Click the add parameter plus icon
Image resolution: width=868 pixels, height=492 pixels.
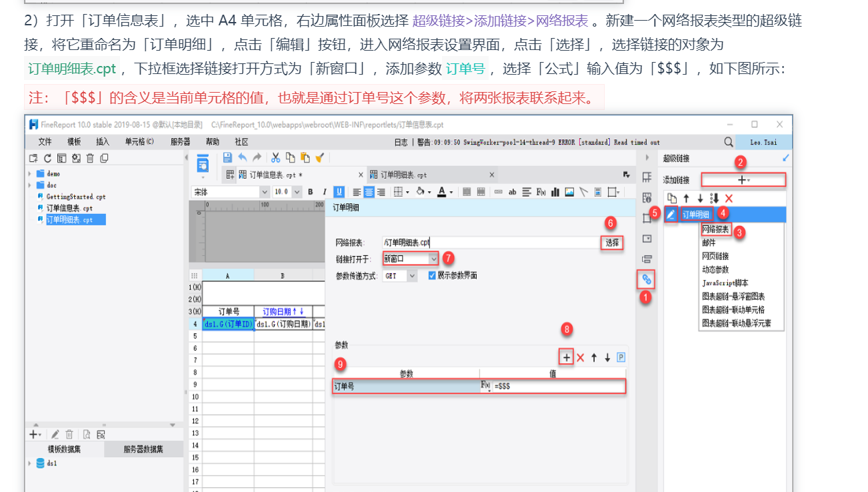tap(566, 358)
